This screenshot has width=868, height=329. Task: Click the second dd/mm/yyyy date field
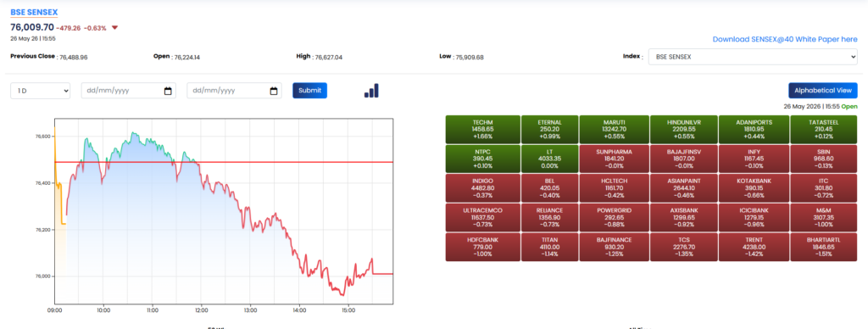[x=234, y=91]
